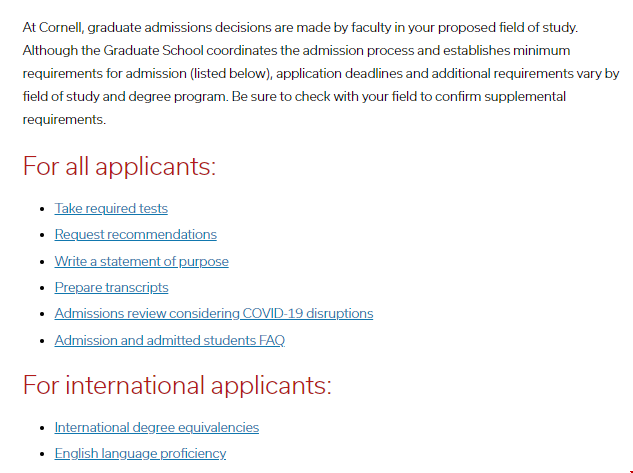This screenshot has height=473, width=633.
Task: Visit Admission and admitted students FAQ
Action: pyautogui.click(x=170, y=340)
